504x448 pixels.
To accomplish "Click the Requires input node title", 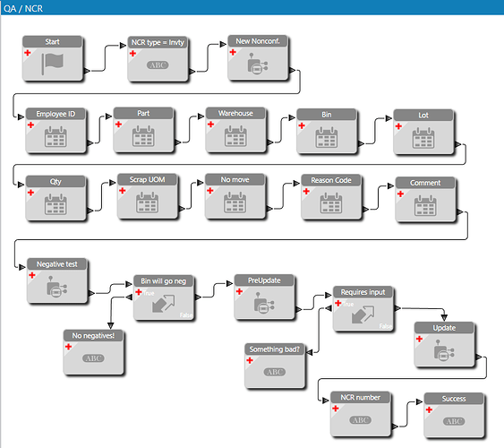I will click(363, 292).
